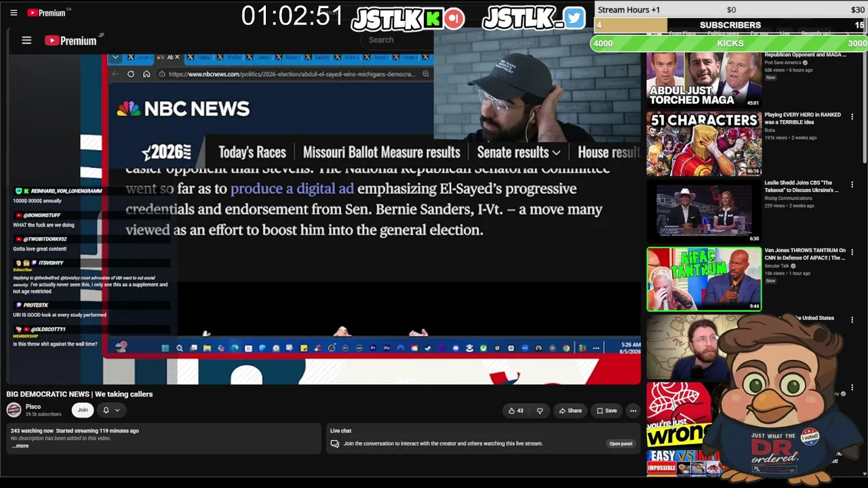Open options for the Playing EVERY HERO video
The image size is (868, 488).
pyautogui.click(x=852, y=117)
